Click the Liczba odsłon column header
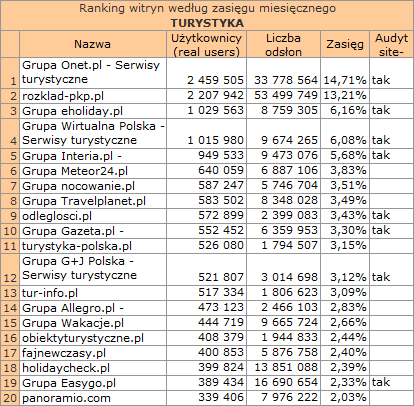Screen dimensions: 414x406 (x=283, y=44)
